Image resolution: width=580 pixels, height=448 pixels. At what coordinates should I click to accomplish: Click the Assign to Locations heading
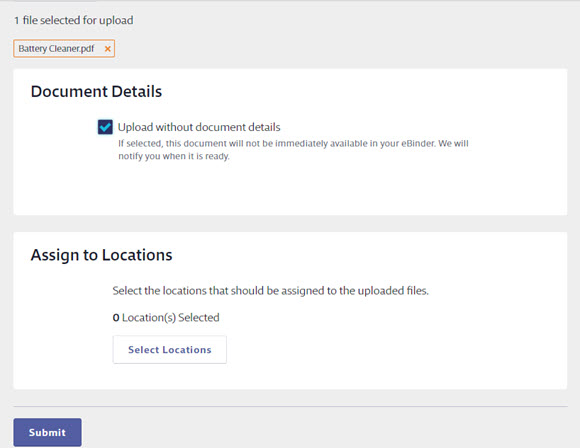101,255
